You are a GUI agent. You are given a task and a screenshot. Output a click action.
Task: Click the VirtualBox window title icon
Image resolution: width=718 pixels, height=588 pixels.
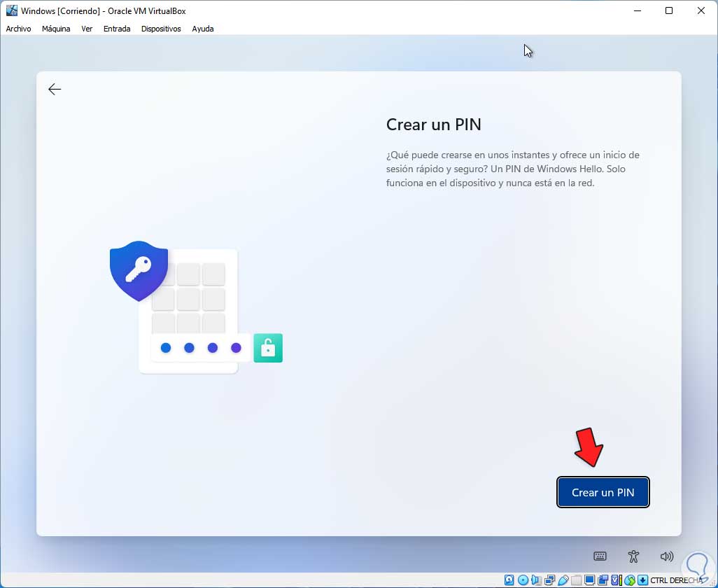[11, 10]
